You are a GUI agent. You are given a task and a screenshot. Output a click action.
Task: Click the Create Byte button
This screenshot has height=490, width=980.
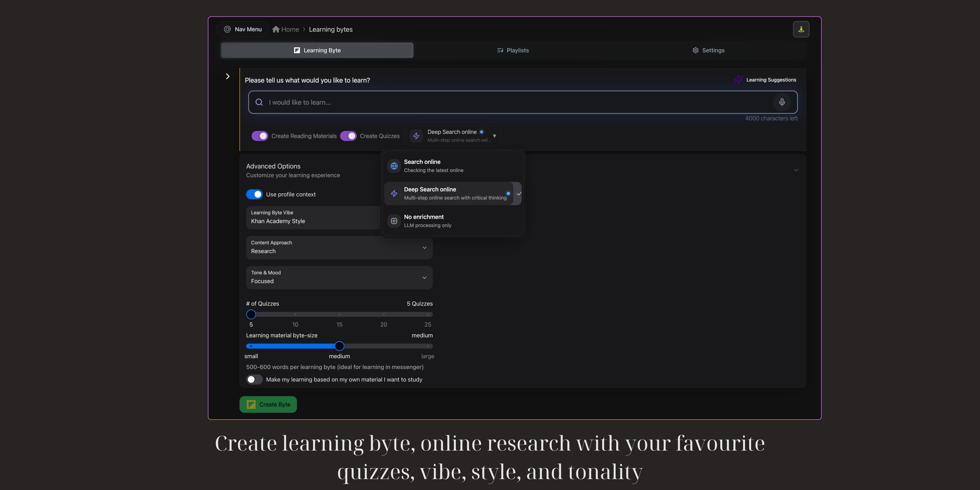click(x=268, y=404)
